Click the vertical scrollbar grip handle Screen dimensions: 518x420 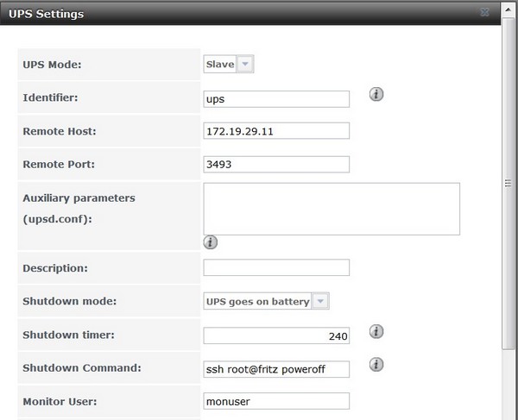coord(509,183)
